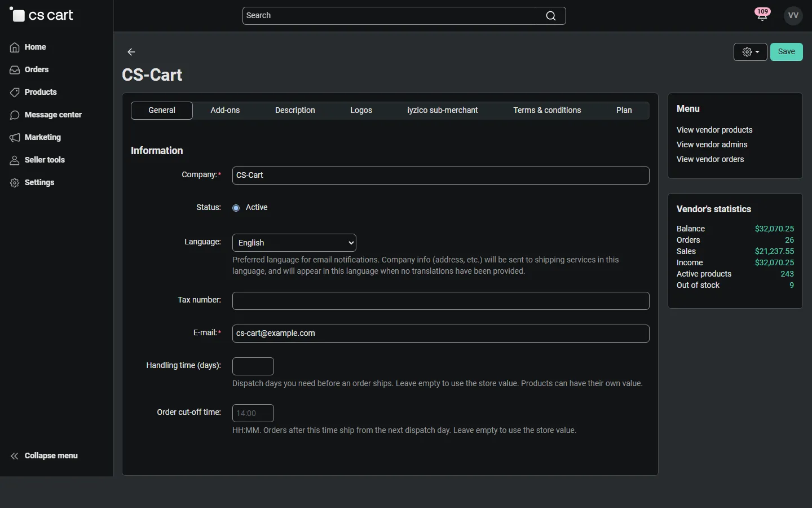Click the Active products count 243
This screenshot has width=812, height=508.
pyautogui.click(x=787, y=274)
